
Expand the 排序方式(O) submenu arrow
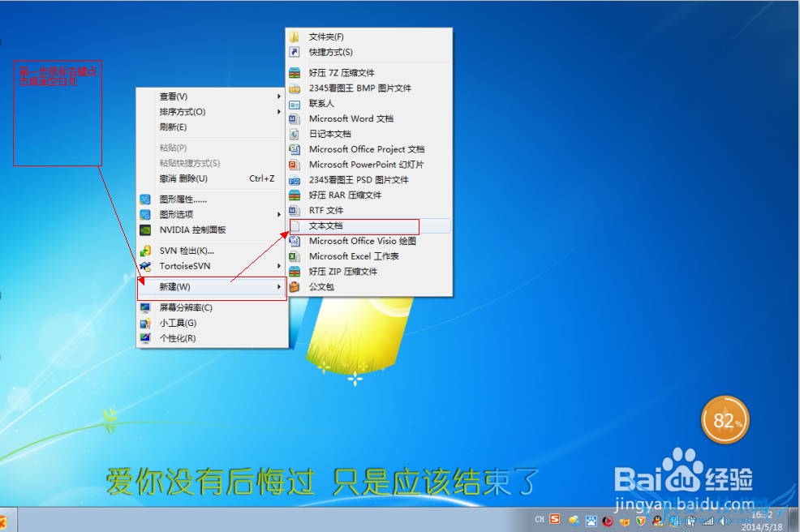(x=278, y=112)
